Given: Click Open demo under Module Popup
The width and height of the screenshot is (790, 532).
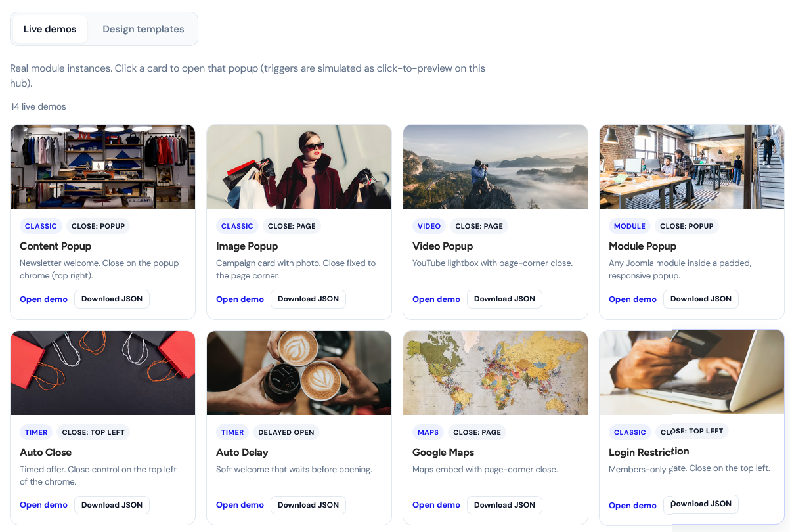Looking at the screenshot, I should tap(632, 299).
